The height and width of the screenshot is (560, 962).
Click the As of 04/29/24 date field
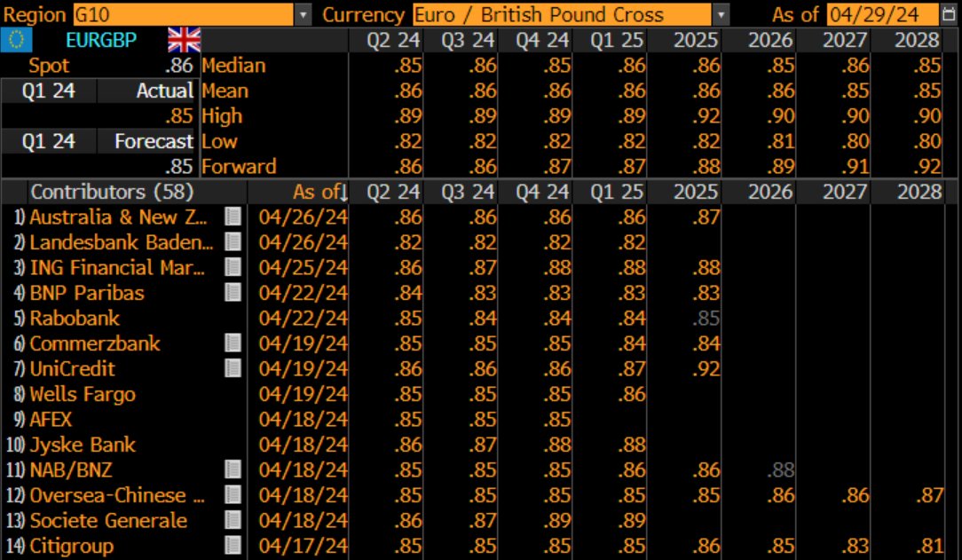[883, 14]
